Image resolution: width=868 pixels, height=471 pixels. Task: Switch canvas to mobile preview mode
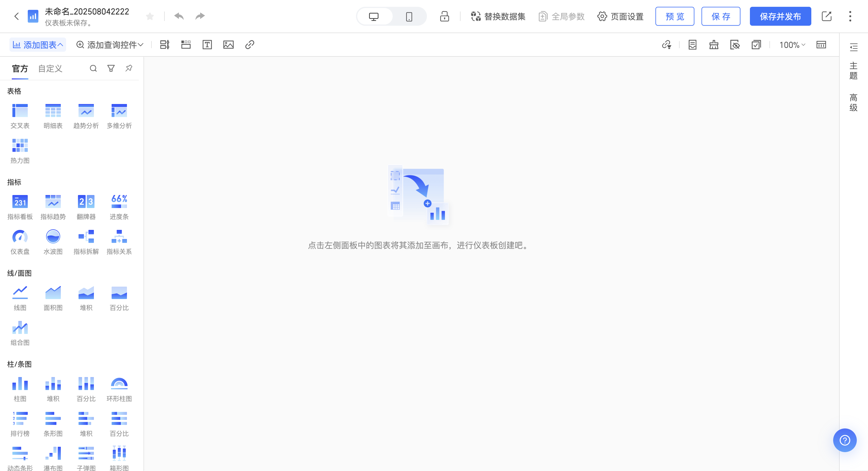click(x=409, y=16)
